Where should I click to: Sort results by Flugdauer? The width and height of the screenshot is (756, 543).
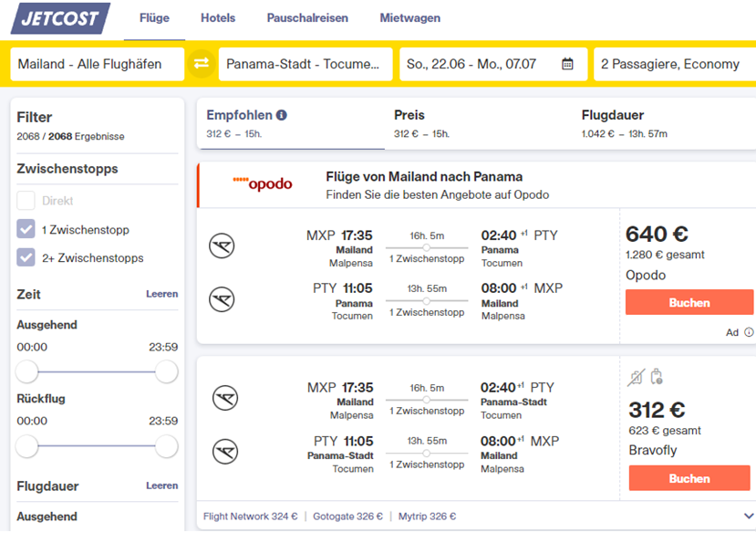[x=666, y=123]
